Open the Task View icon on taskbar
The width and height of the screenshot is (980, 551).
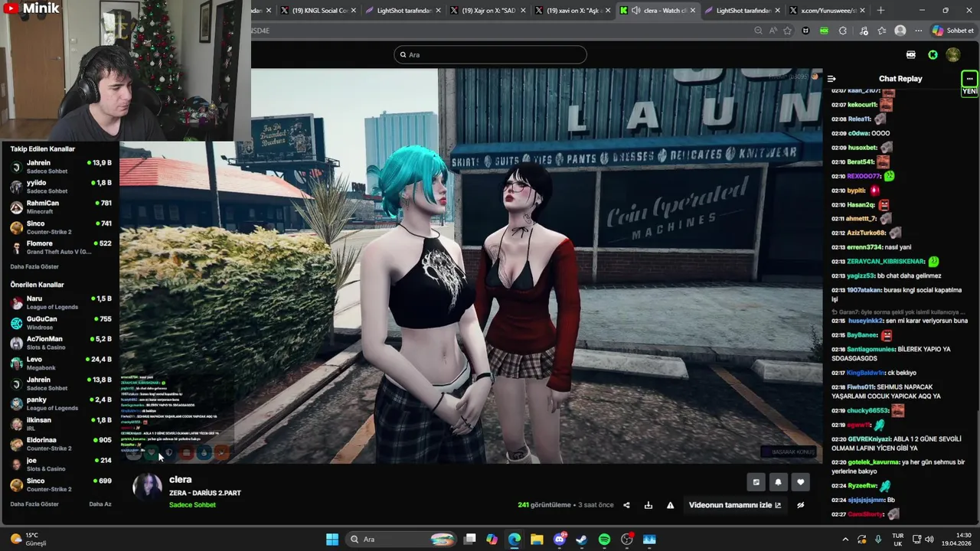click(x=469, y=540)
